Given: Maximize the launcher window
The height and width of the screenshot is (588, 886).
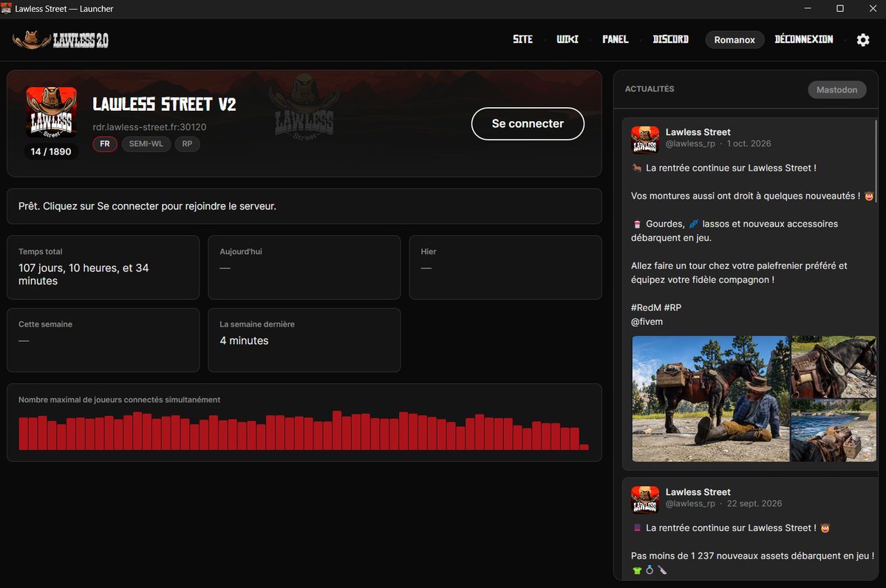Looking at the screenshot, I should (840, 8).
